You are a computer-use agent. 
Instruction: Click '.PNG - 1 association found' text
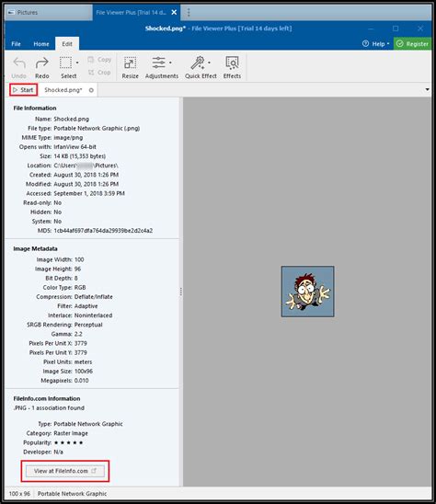[x=49, y=408]
